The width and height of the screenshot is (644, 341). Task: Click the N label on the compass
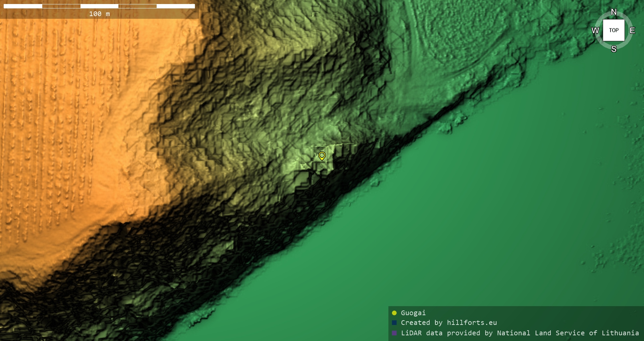[x=614, y=12]
